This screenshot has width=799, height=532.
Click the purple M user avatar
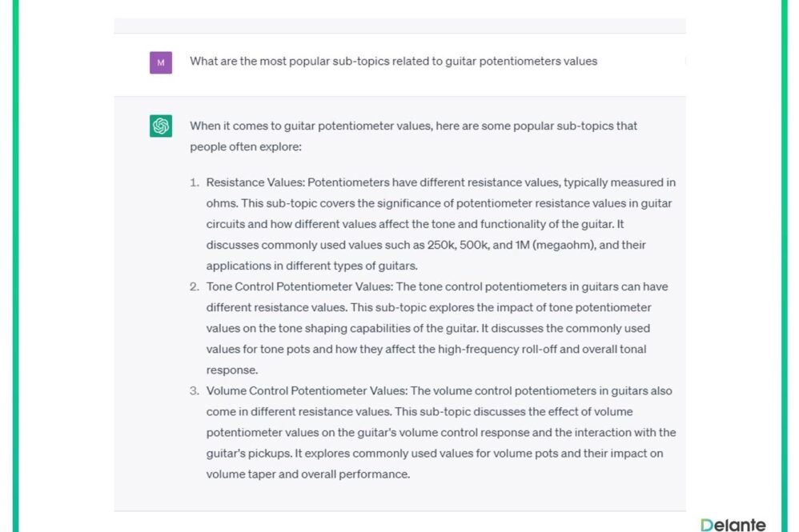point(160,62)
